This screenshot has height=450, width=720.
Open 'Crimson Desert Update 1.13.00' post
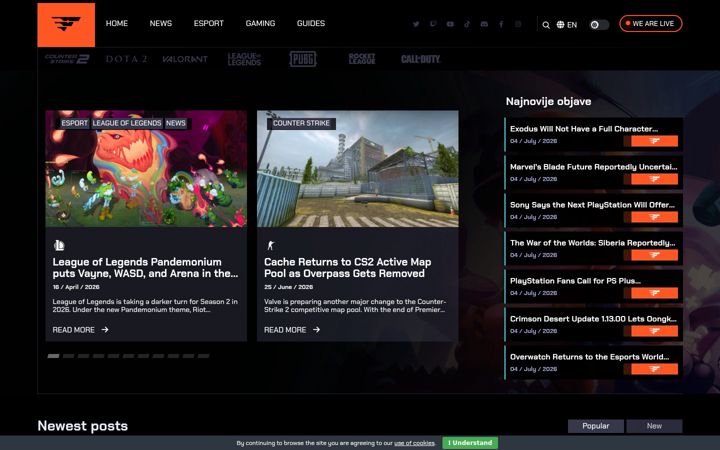(593, 319)
